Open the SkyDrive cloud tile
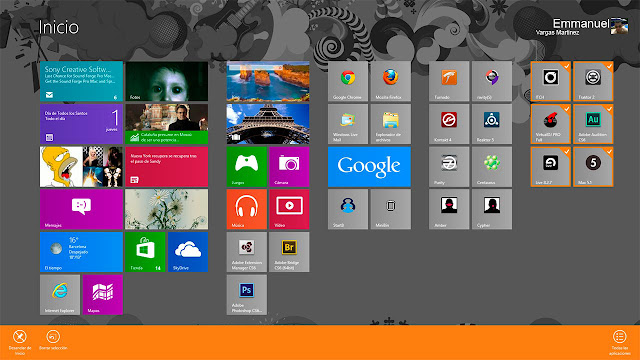This screenshot has height=360, width=640. 188,252
